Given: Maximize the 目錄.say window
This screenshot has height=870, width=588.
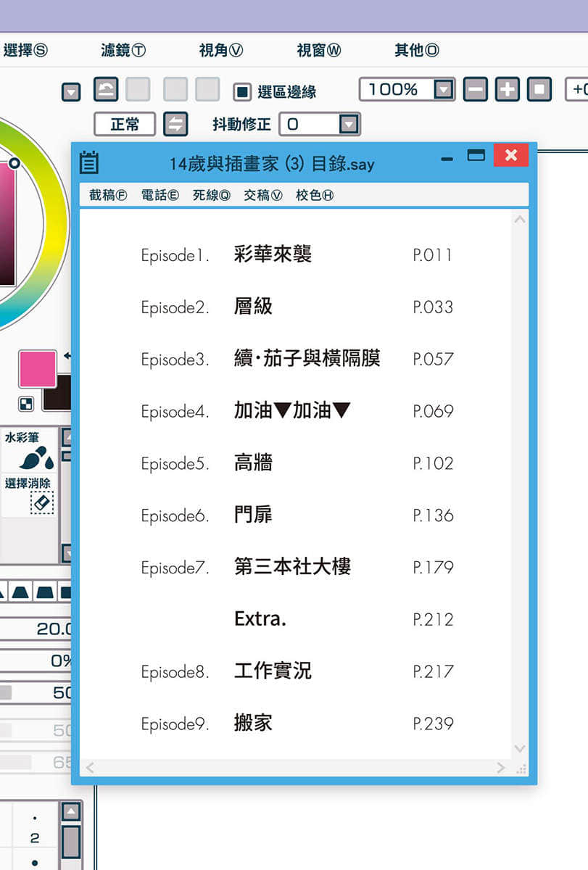Looking at the screenshot, I should point(476,154).
